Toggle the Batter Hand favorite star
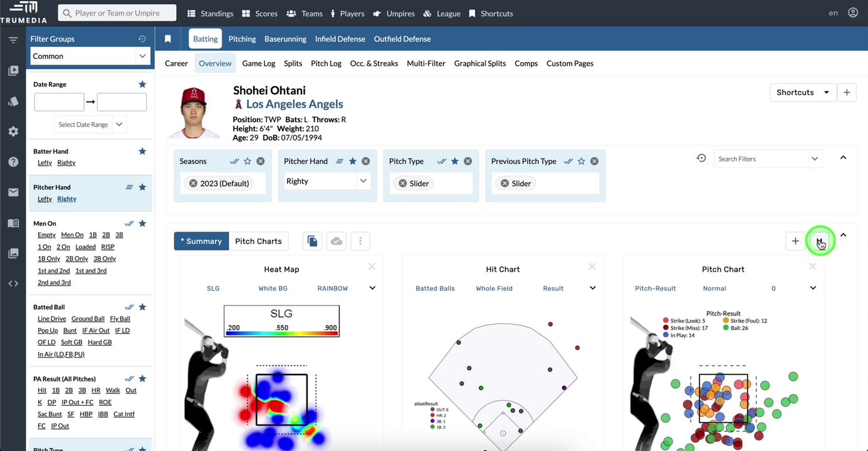868x451 pixels. click(x=142, y=151)
